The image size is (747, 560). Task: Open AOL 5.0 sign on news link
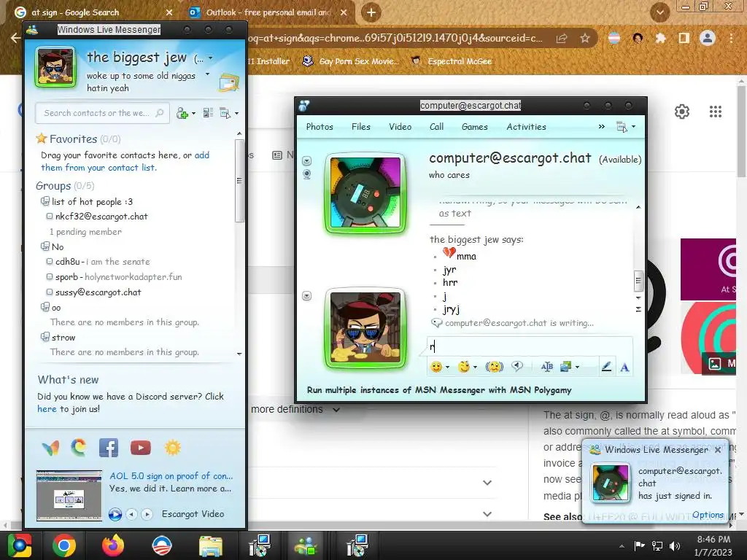point(171,476)
